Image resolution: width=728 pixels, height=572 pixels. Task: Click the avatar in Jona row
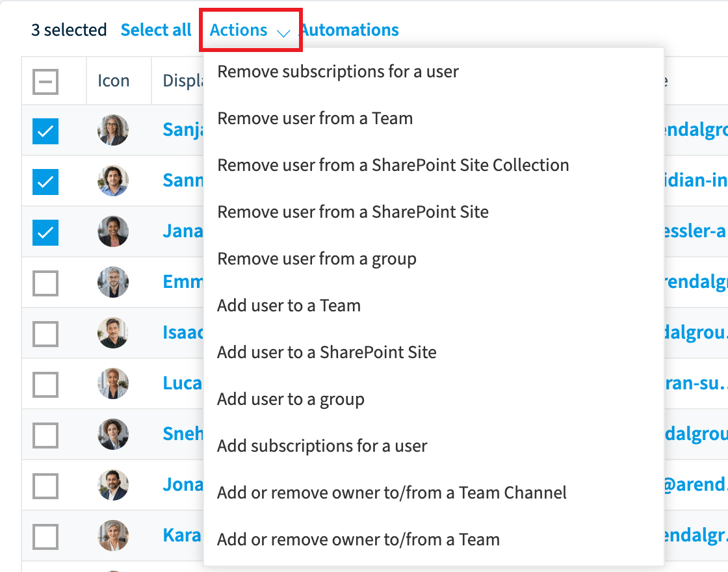click(113, 484)
